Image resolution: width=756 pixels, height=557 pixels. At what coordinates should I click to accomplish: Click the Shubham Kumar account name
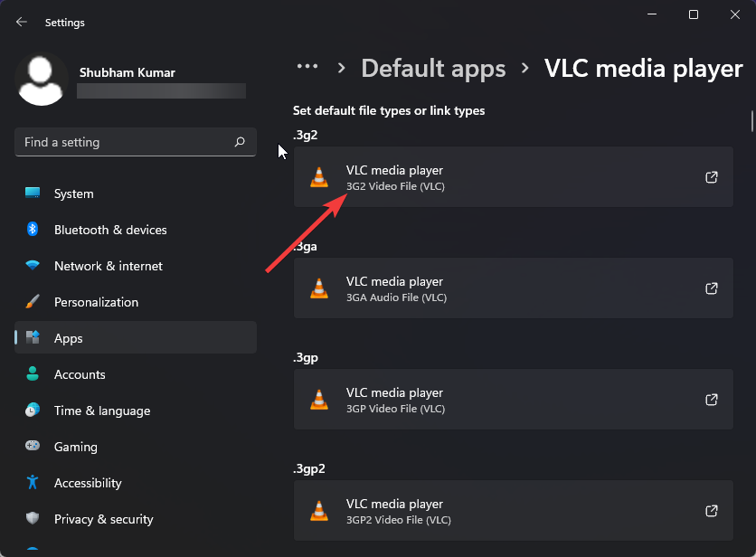[128, 72]
